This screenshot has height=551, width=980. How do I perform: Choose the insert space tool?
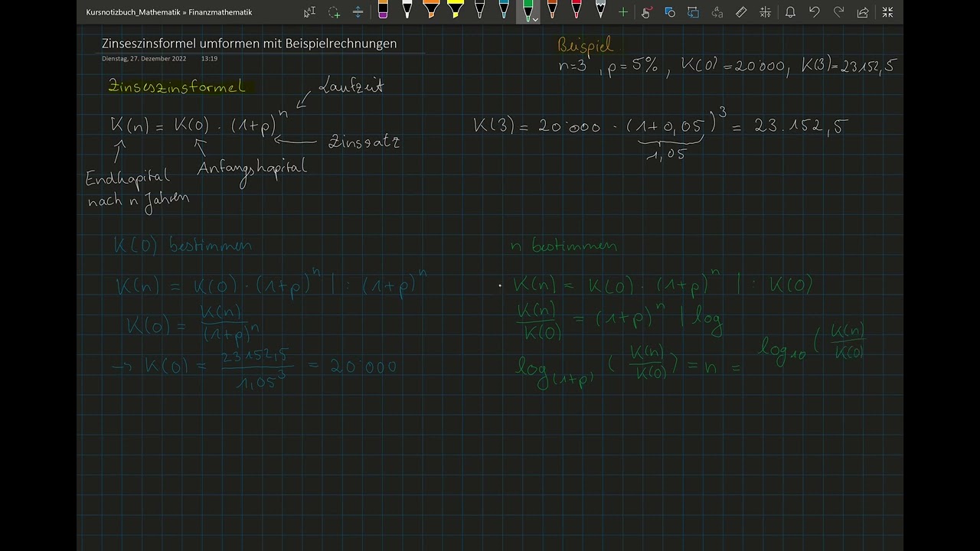358,12
